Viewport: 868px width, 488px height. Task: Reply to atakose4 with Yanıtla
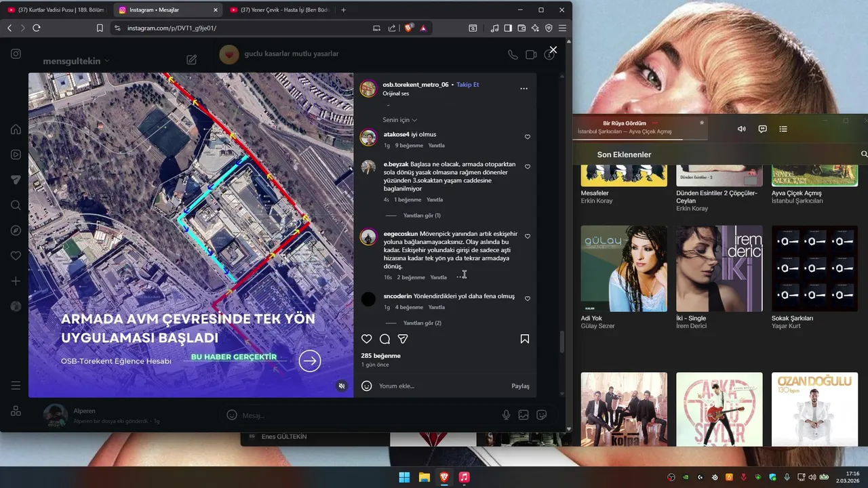(436, 146)
